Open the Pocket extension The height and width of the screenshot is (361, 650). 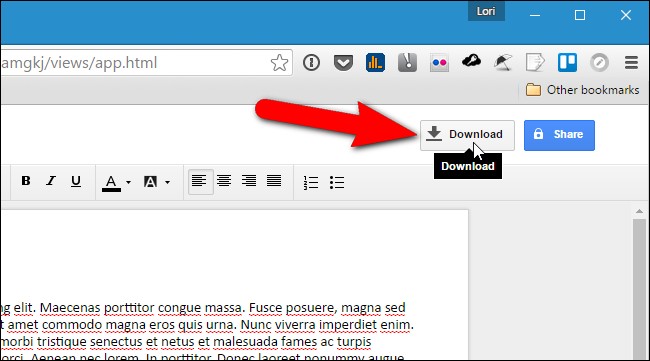point(343,63)
